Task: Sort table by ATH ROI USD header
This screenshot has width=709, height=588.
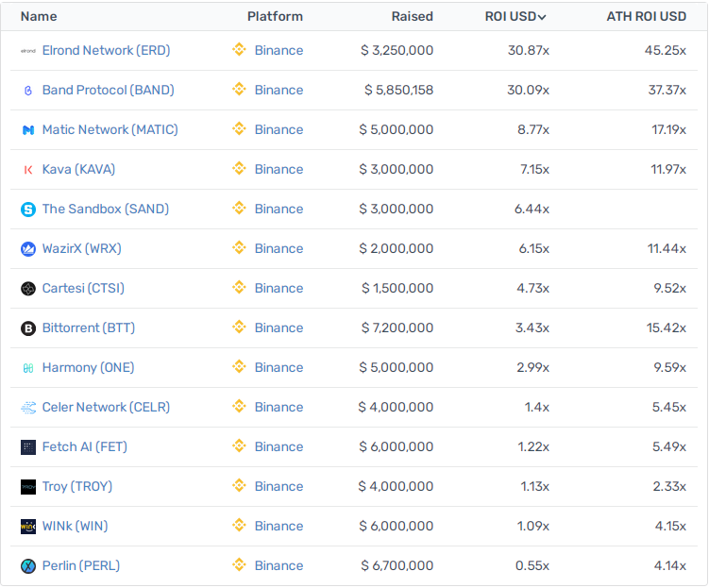Action: (x=646, y=17)
